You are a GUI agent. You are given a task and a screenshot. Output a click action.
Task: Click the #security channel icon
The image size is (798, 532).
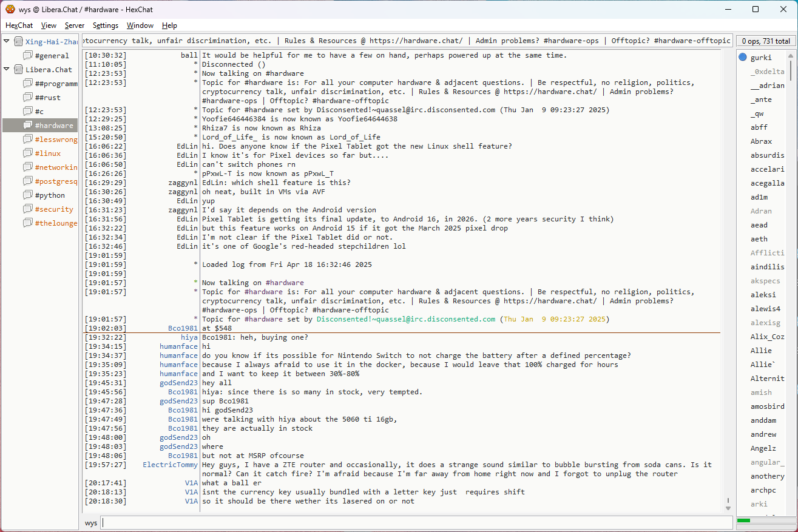28,209
